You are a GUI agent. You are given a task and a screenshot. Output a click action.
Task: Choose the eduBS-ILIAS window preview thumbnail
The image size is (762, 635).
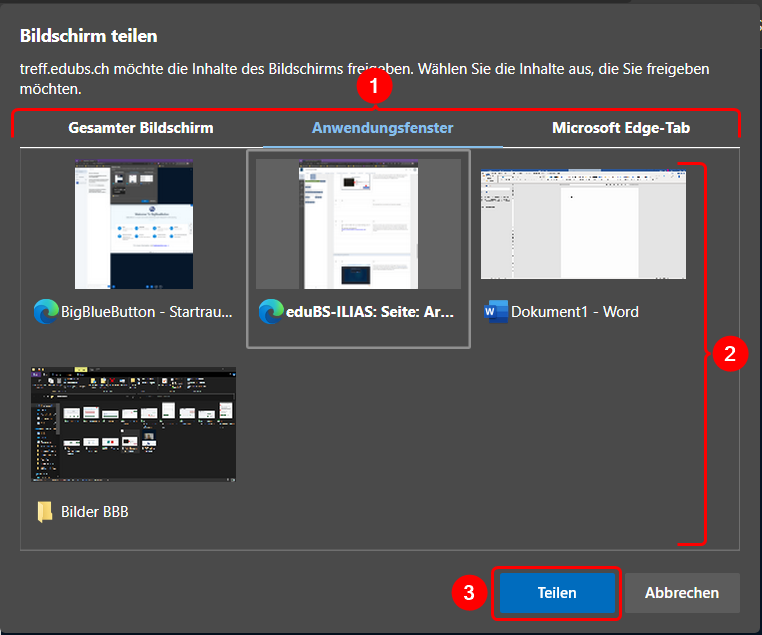pos(358,224)
